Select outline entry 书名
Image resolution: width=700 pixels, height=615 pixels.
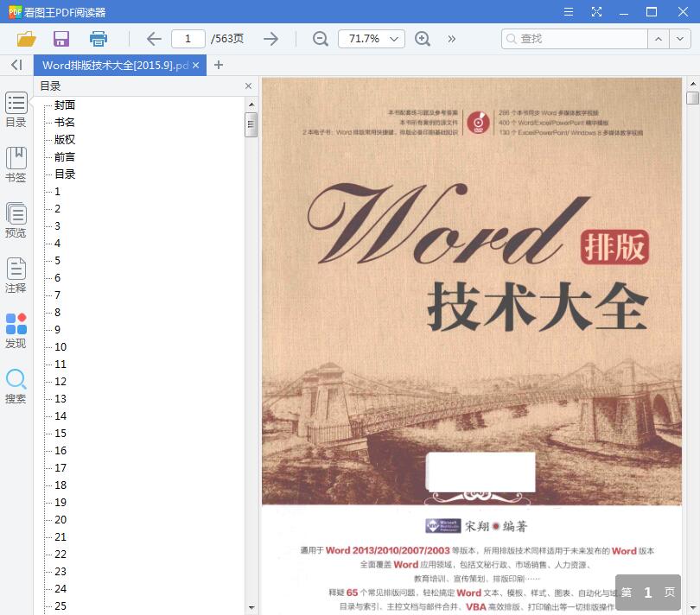click(65, 123)
